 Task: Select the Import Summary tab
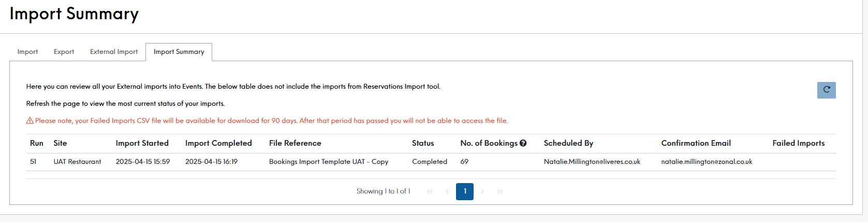[179, 52]
